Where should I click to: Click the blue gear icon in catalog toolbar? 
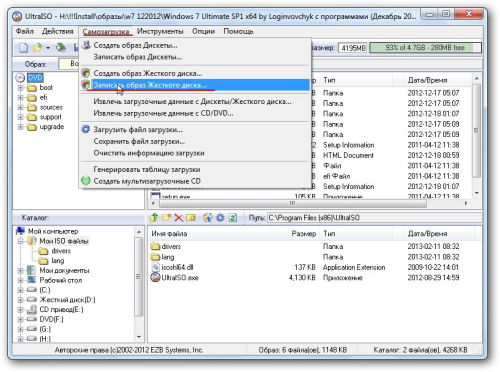coord(220,218)
